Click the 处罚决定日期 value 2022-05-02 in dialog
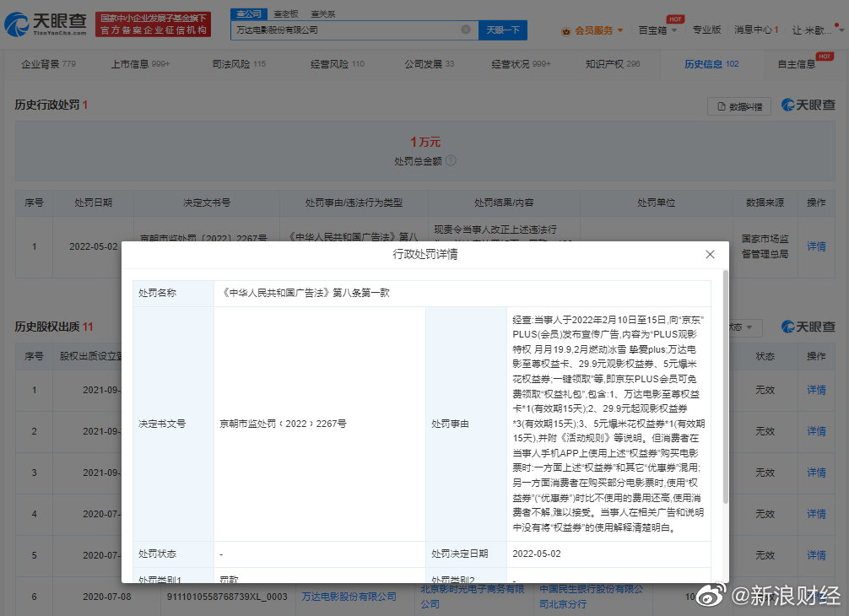The height and width of the screenshot is (616, 849). 537,554
